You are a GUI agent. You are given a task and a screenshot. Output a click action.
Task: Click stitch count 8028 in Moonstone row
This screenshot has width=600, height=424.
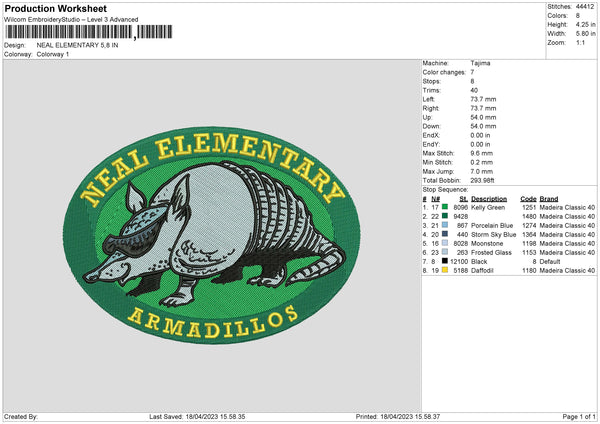point(461,243)
